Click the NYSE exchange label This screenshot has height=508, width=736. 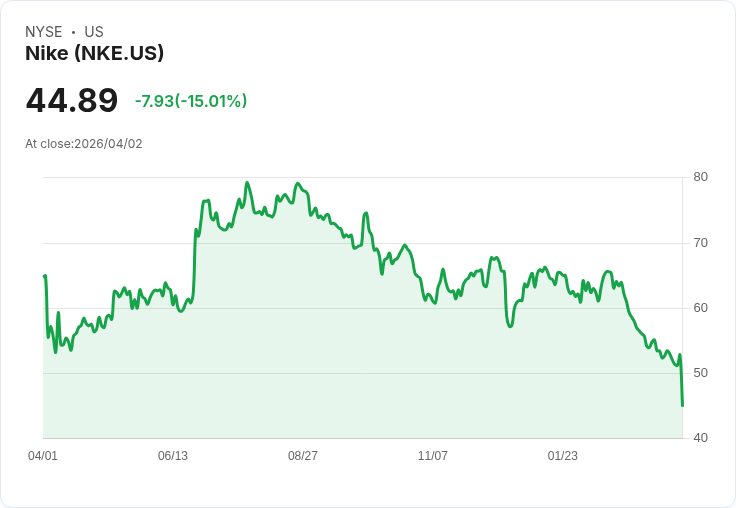[44, 32]
